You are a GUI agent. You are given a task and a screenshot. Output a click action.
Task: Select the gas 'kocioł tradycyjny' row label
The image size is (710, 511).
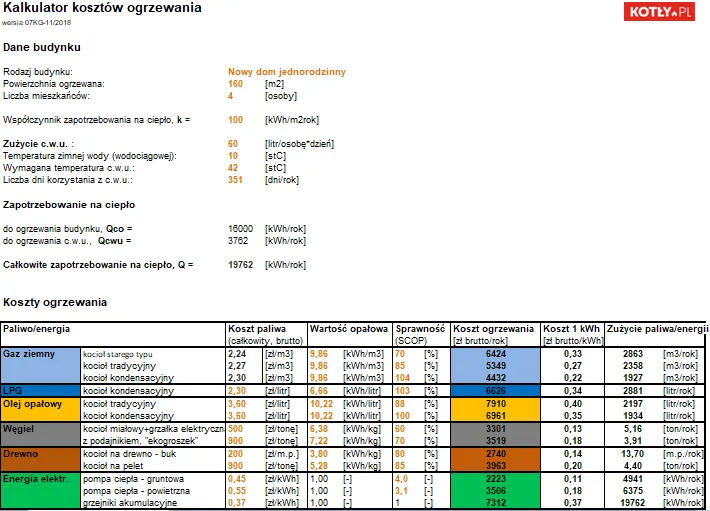click(x=120, y=366)
